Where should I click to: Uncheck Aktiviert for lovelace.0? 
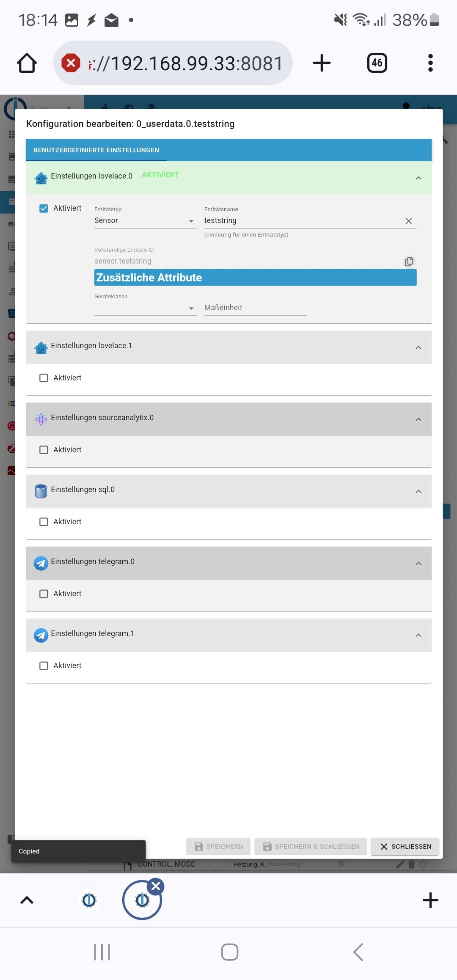(x=44, y=208)
